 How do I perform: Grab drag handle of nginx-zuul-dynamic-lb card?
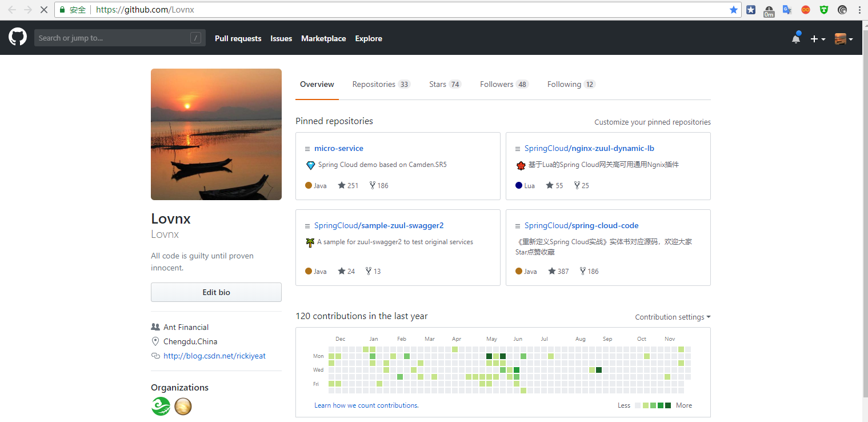coord(518,149)
